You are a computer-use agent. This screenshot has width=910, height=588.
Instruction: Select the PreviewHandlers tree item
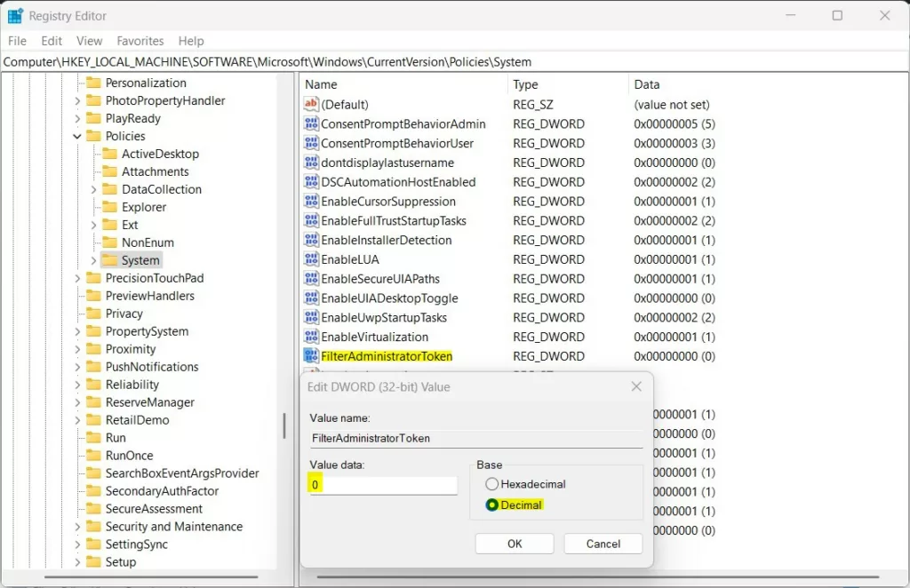[149, 296]
